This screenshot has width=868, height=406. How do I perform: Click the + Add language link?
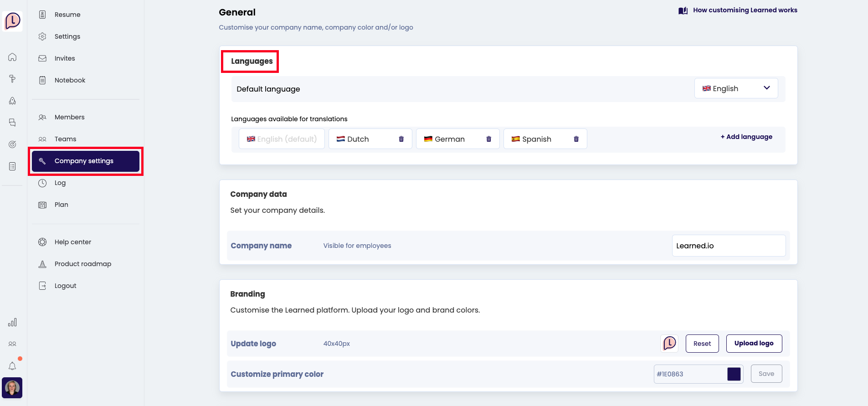(x=746, y=137)
